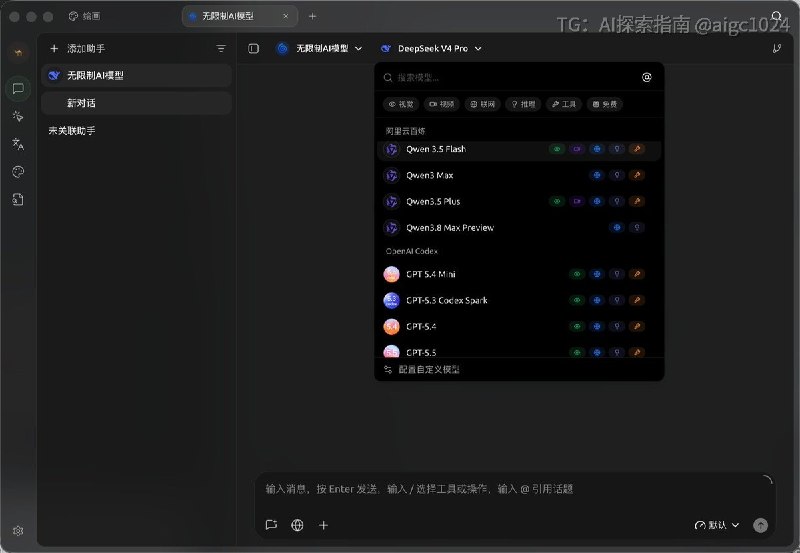The image size is (800, 553).
Task: Click the sliders icon beside 配置自定义模型
Action: 388,369
